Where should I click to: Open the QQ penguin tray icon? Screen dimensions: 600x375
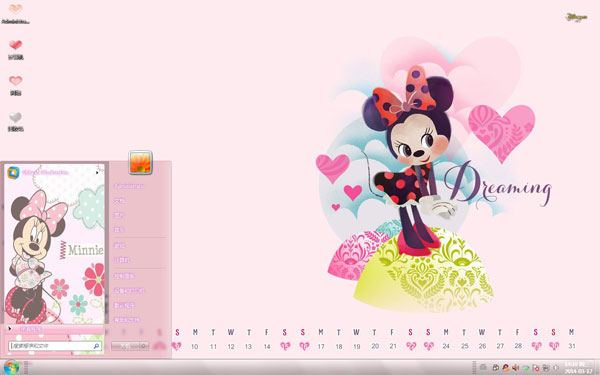tap(496, 367)
